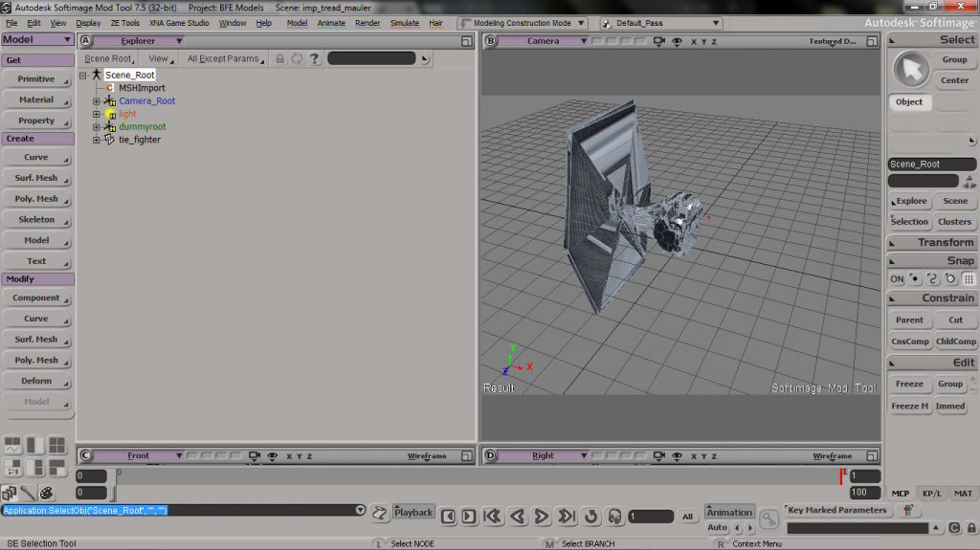This screenshot has width=980, height=550.
Task: Click red-green marked keys icon
Action: click(907, 510)
